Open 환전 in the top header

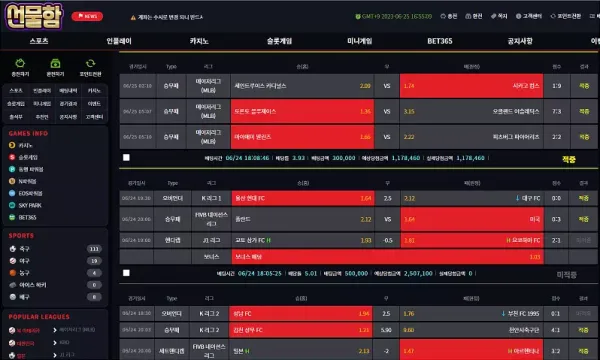point(474,16)
